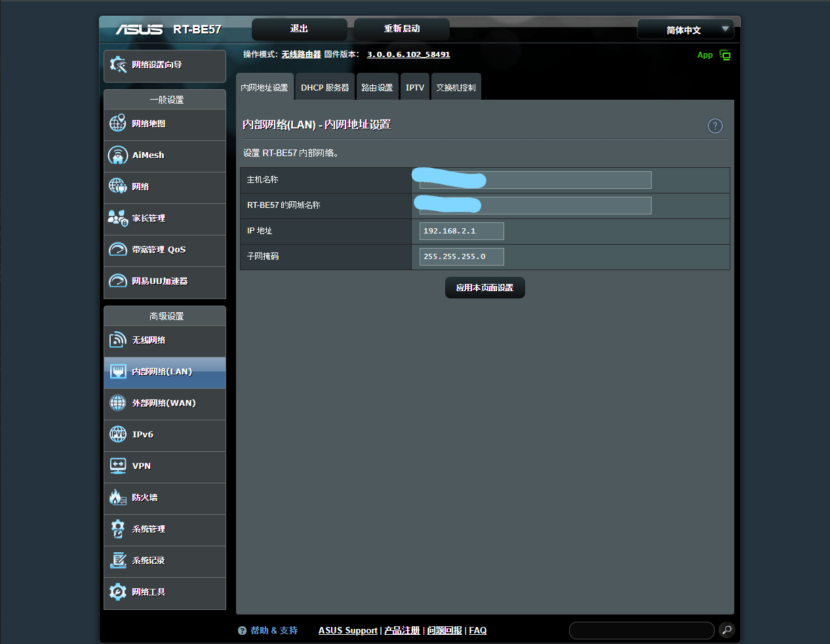The width and height of the screenshot is (830, 644).
Task: Open the IPTV tab
Action: (414, 87)
